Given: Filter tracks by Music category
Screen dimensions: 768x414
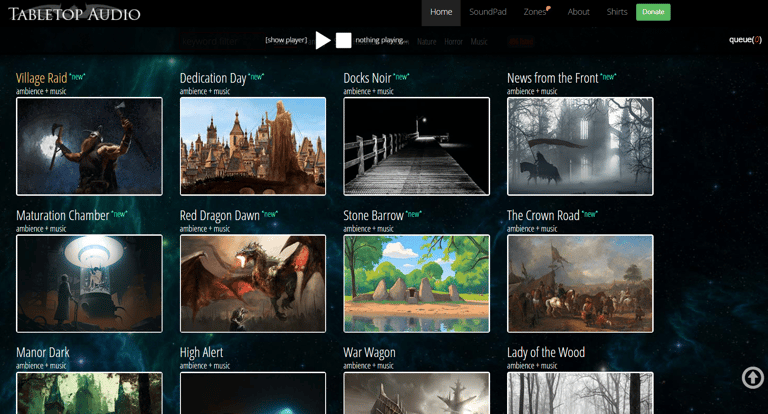Looking at the screenshot, I should (x=479, y=42).
